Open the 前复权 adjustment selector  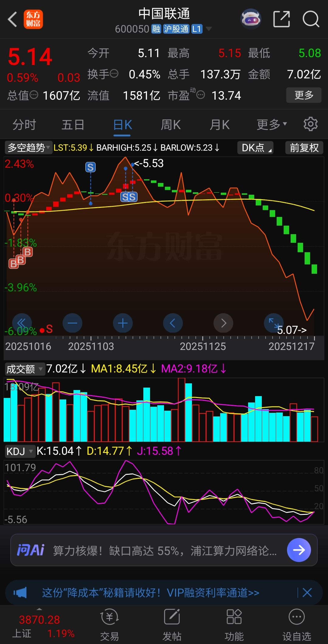[304, 148]
